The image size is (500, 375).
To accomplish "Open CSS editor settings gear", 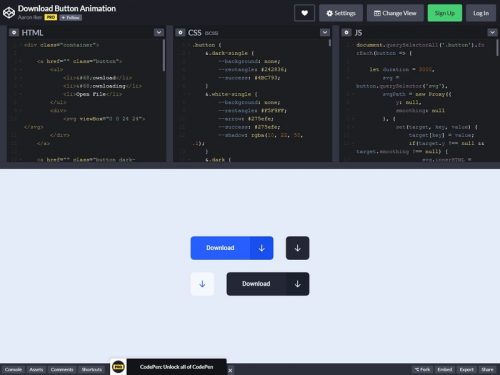I will point(180,32).
